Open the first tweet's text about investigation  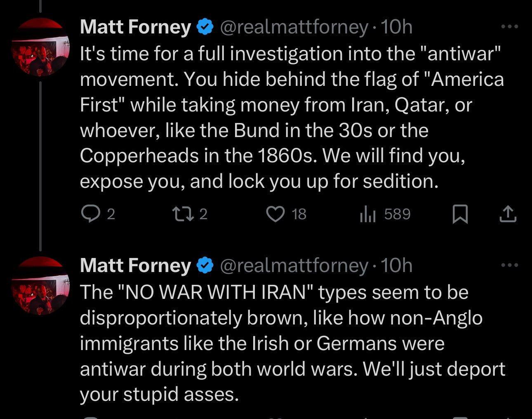click(292, 118)
